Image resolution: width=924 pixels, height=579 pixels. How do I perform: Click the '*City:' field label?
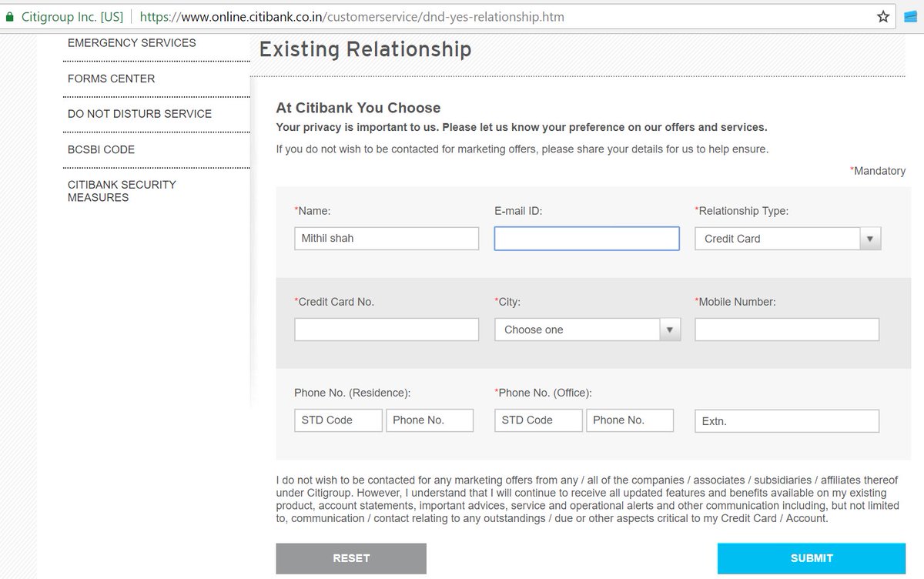(x=508, y=302)
